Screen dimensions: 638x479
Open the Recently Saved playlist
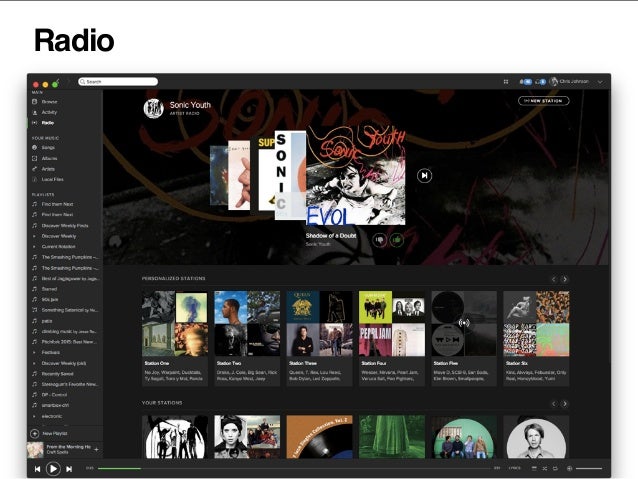click(x=57, y=374)
